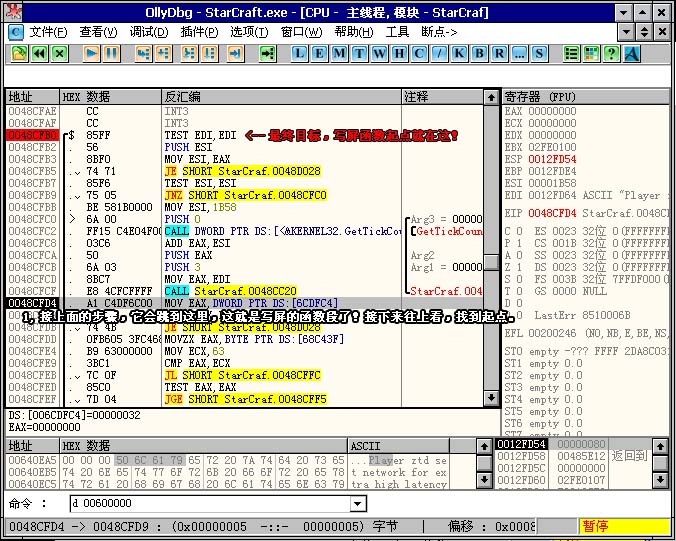Open Run trace with ellipsis button

[519, 54]
